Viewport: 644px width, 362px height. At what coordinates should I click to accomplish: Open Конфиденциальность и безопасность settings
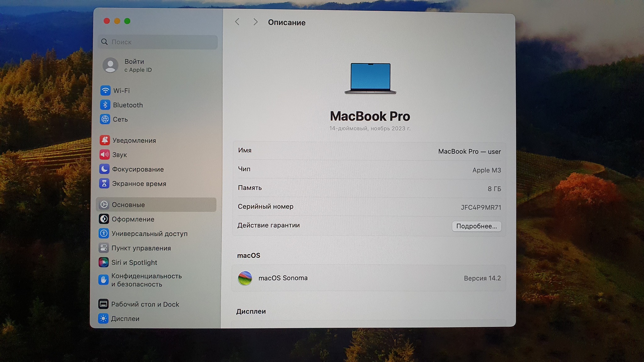point(146,280)
